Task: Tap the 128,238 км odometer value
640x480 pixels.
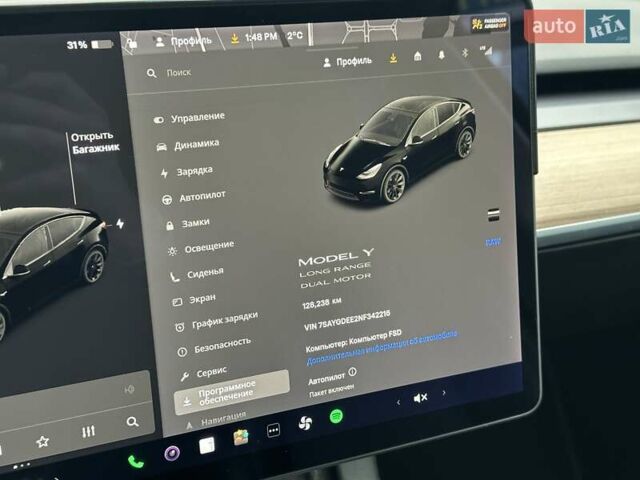Action: [x=322, y=303]
